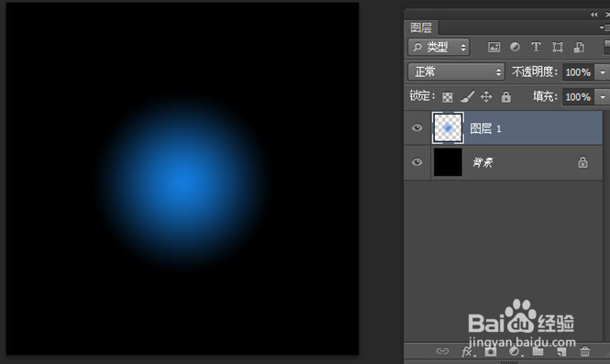This screenshot has width=610, height=364.
Task: Collapse panel with double-arrow icon
Action: tap(593, 15)
